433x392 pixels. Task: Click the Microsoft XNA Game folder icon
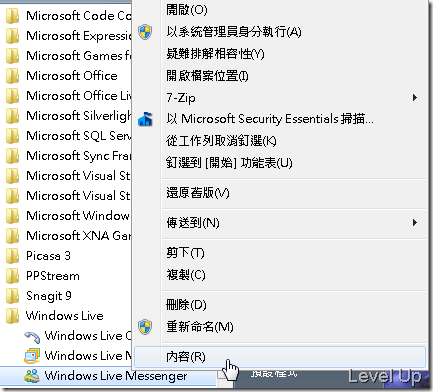[12, 236]
